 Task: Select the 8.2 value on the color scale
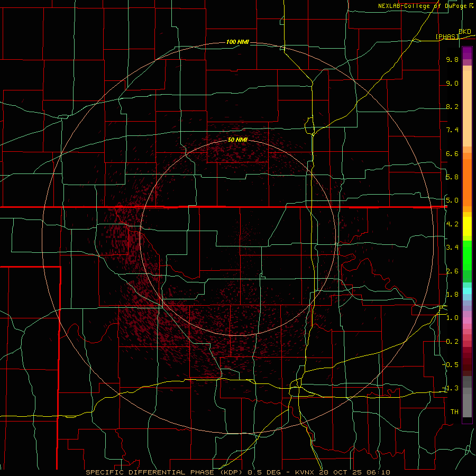[452, 106]
